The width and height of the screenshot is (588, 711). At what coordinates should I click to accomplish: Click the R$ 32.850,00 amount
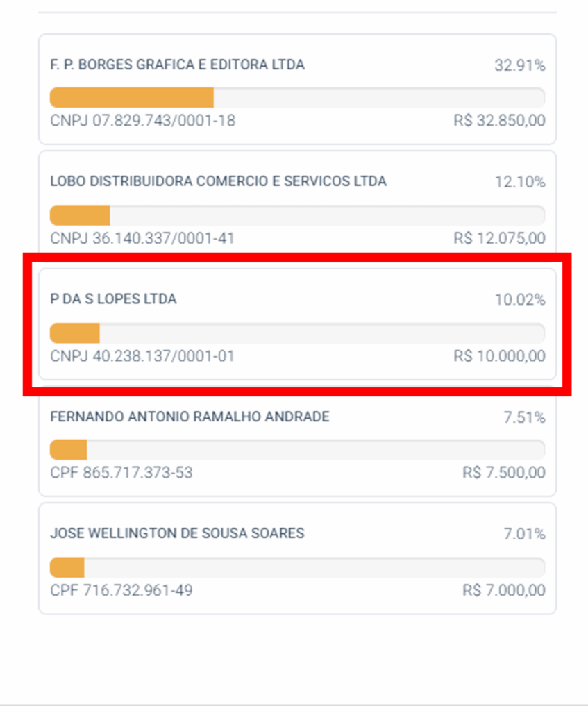click(x=500, y=121)
